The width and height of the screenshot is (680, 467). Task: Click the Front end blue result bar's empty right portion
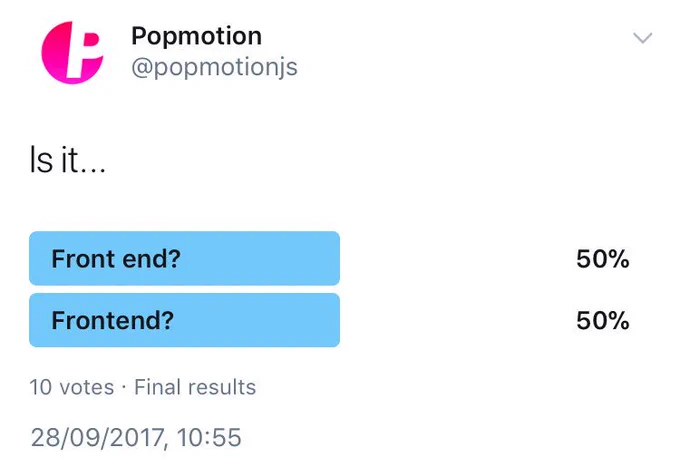(260, 258)
